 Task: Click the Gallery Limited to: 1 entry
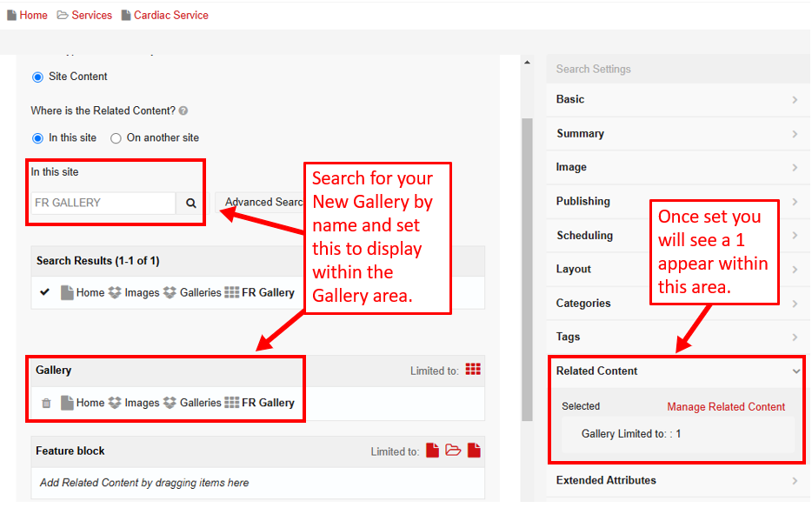(x=631, y=434)
